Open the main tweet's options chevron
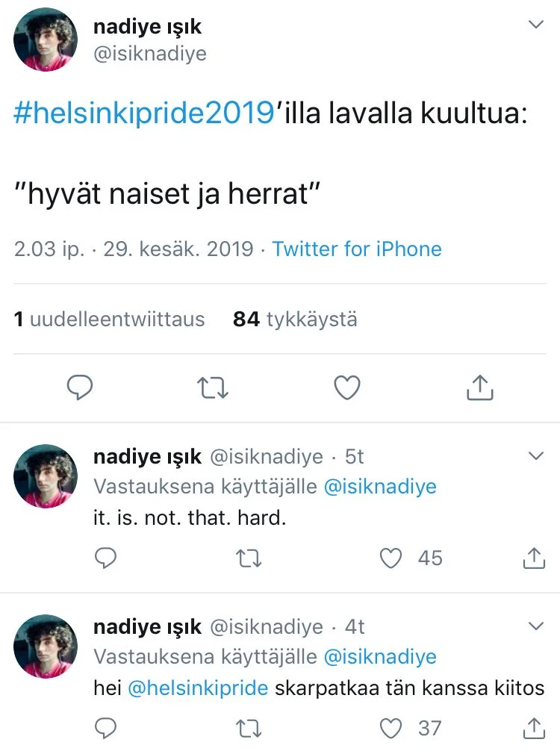This screenshot has height=754, width=560. [x=536, y=25]
